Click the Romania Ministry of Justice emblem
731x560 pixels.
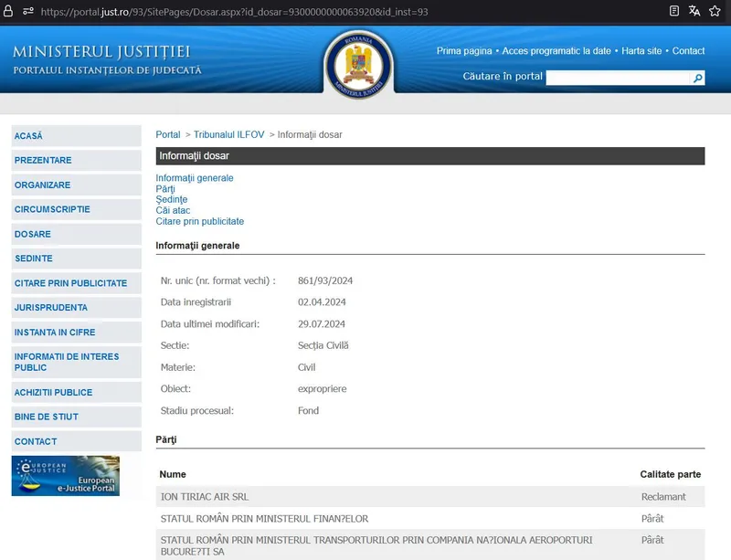coord(357,64)
